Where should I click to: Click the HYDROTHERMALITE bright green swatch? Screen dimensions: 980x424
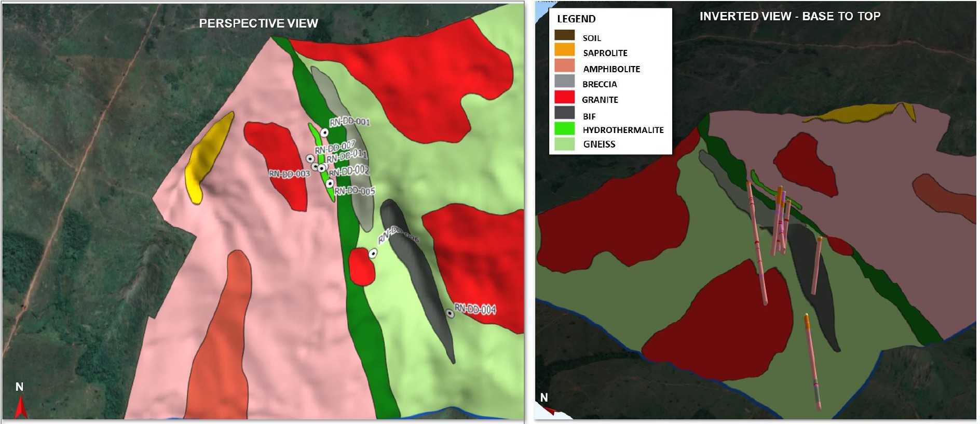564,128
